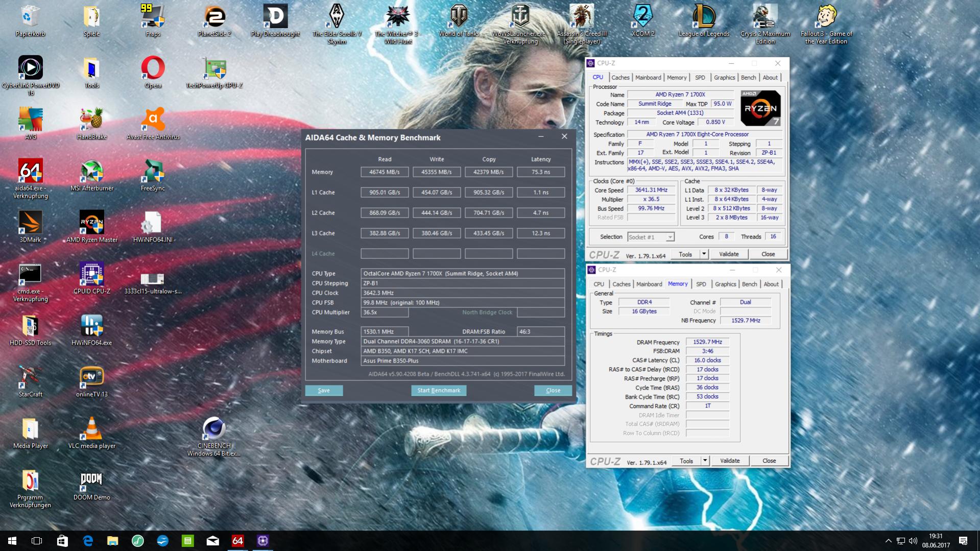Image resolution: width=980 pixels, height=551 pixels.
Task: Launch PlanetSide 2 from the desktop
Action: [x=214, y=21]
